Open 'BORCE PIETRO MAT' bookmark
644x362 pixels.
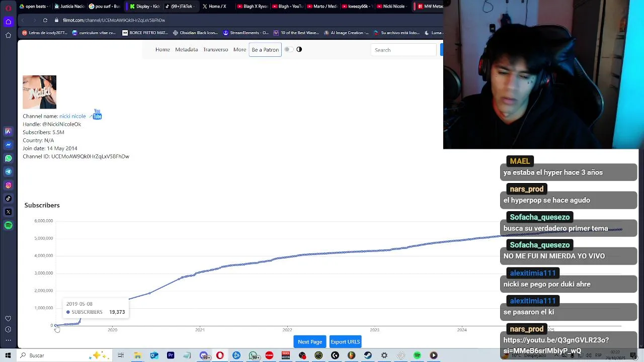(145, 33)
